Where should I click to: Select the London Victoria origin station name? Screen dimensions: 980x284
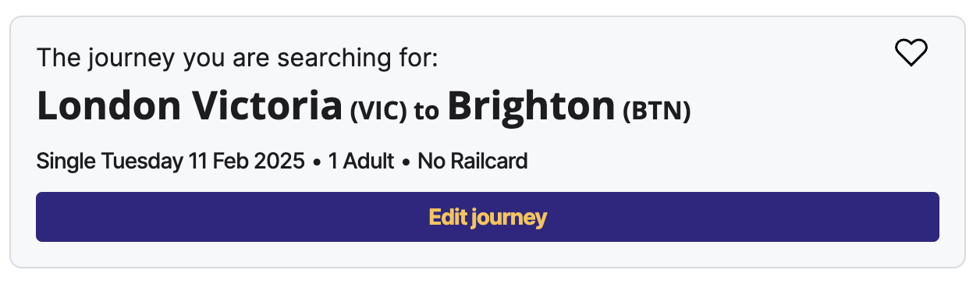coord(190,105)
